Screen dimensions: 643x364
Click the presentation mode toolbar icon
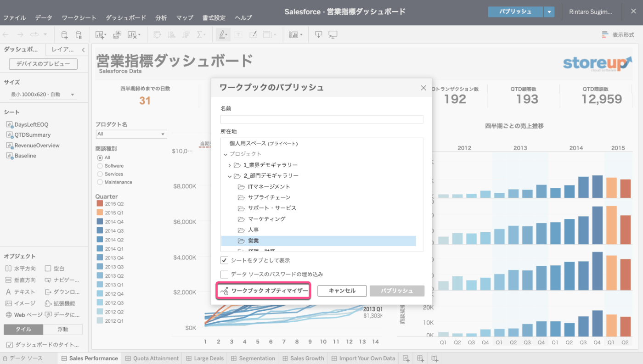point(333,34)
